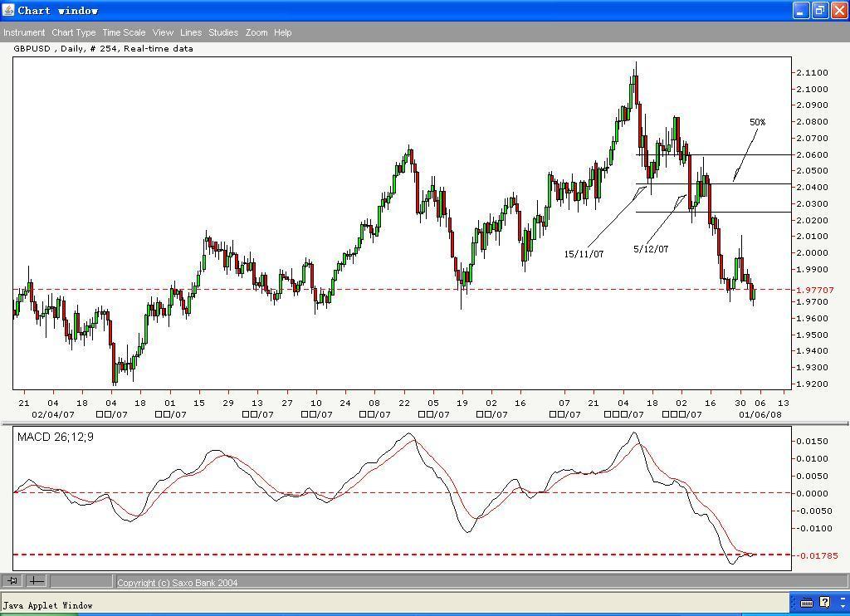Image resolution: width=850 pixels, height=616 pixels.
Task: Activate the crosshair cursor tool
Action: [x=37, y=581]
